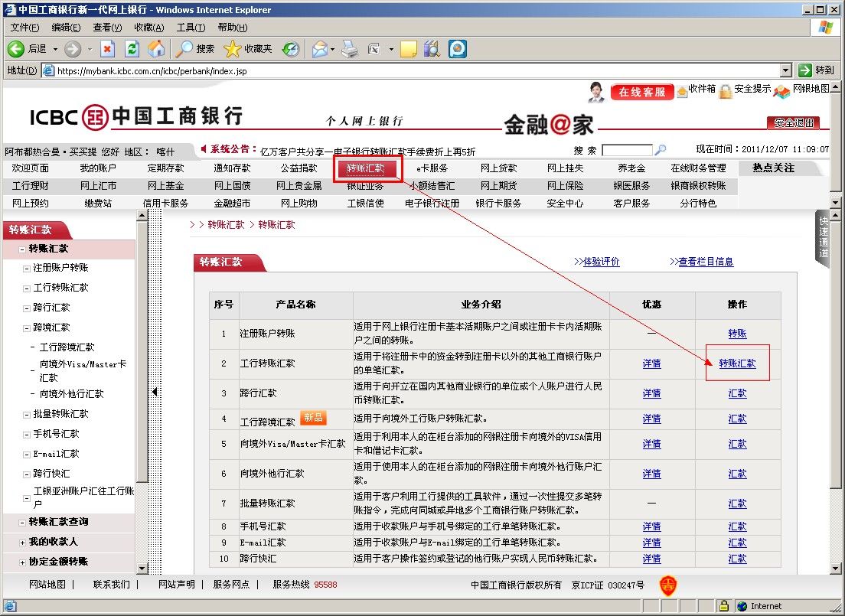Go back with the green 后退 arrow

(16, 49)
